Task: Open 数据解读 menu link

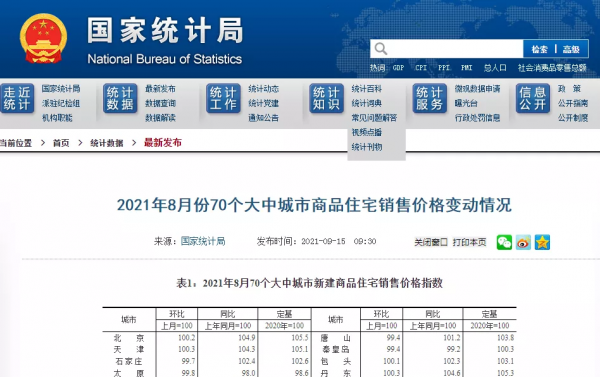Action: 160,118
